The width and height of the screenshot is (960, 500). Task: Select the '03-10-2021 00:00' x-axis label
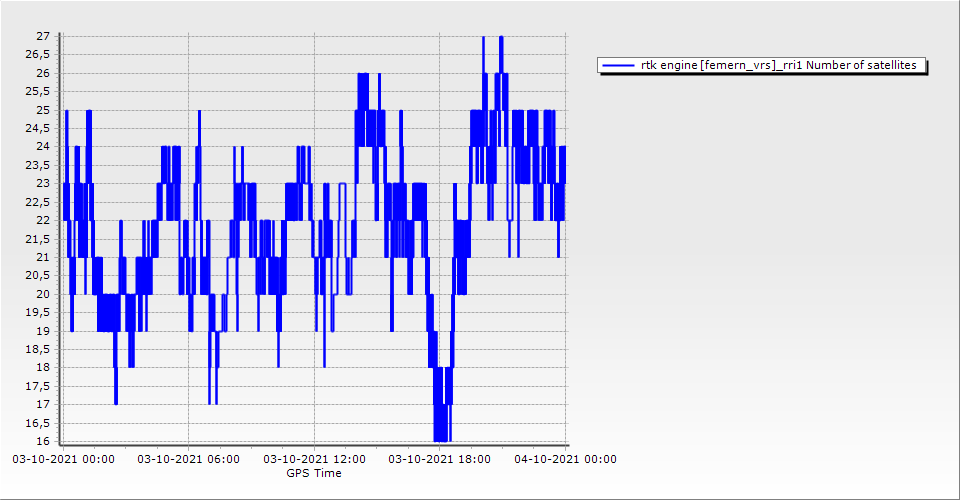[x=63, y=460]
